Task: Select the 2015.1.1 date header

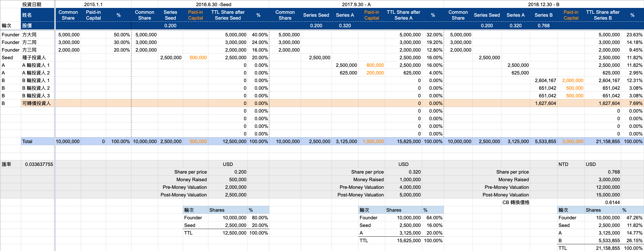Action: [93, 4]
